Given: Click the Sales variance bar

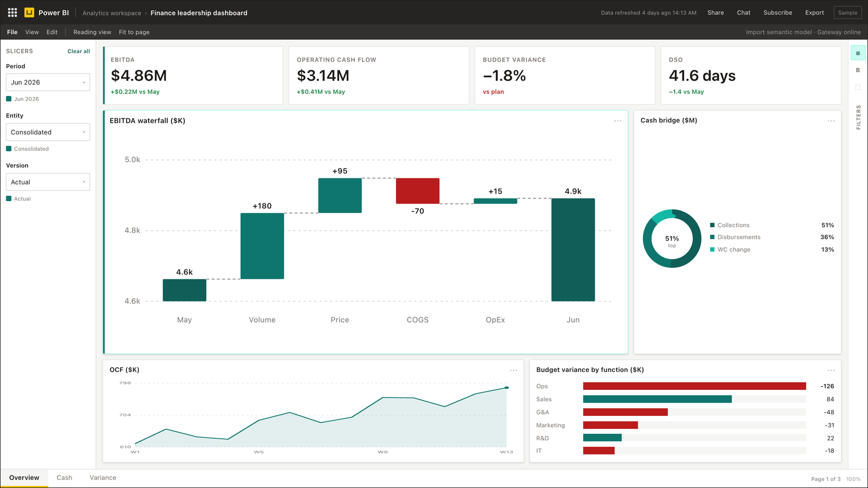Looking at the screenshot, I should tap(658, 399).
